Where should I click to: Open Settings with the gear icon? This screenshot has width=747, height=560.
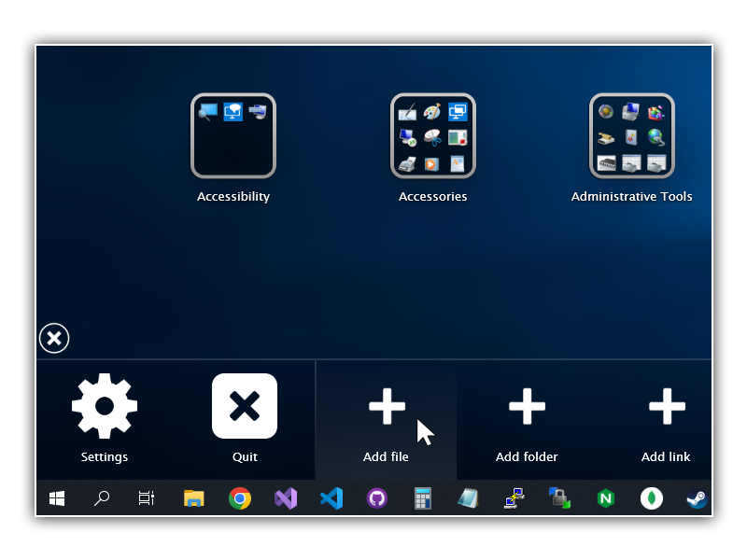(105, 406)
